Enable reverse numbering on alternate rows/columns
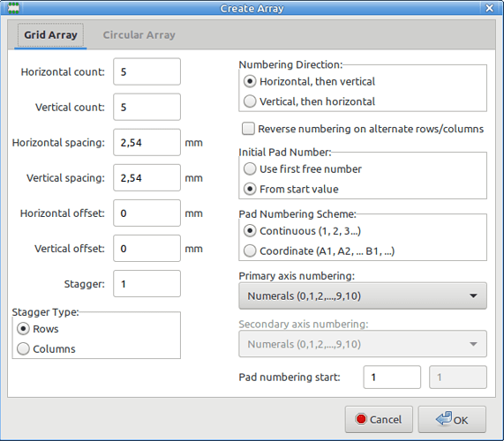The width and height of the screenshot is (504, 441). point(248,129)
